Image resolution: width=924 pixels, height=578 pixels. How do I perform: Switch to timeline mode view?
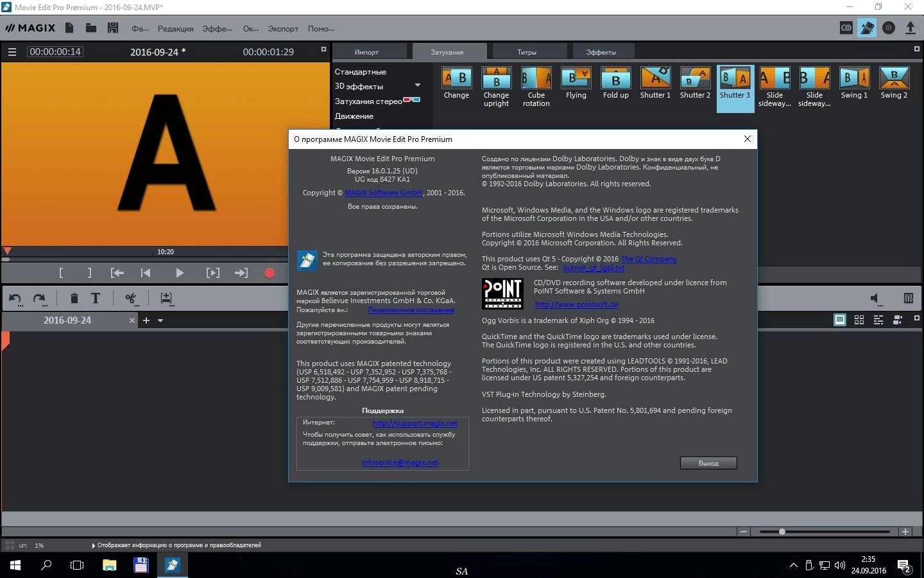click(x=878, y=320)
